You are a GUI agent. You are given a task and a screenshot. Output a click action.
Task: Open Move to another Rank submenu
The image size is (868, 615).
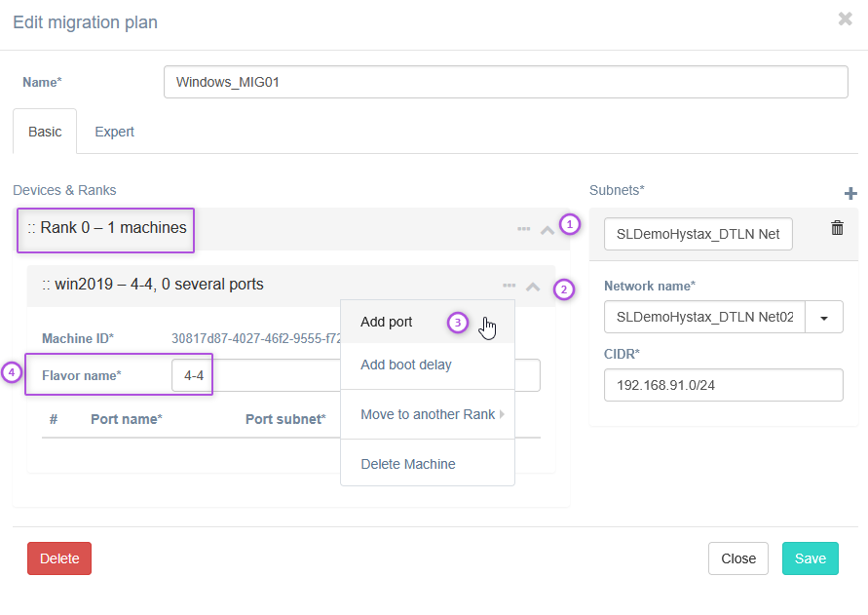[428, 414]
